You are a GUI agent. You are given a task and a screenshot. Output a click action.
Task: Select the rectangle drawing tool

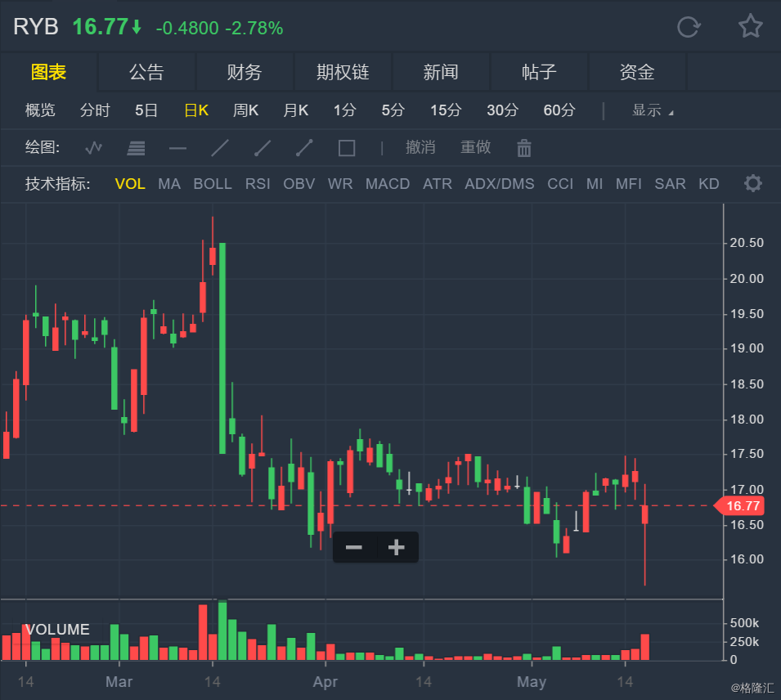pyautogui.click(x=347, y=148)
